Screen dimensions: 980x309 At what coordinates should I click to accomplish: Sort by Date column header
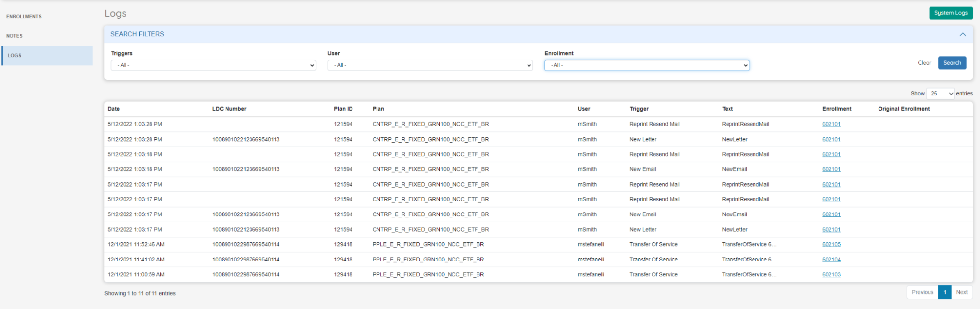point(114,109)
